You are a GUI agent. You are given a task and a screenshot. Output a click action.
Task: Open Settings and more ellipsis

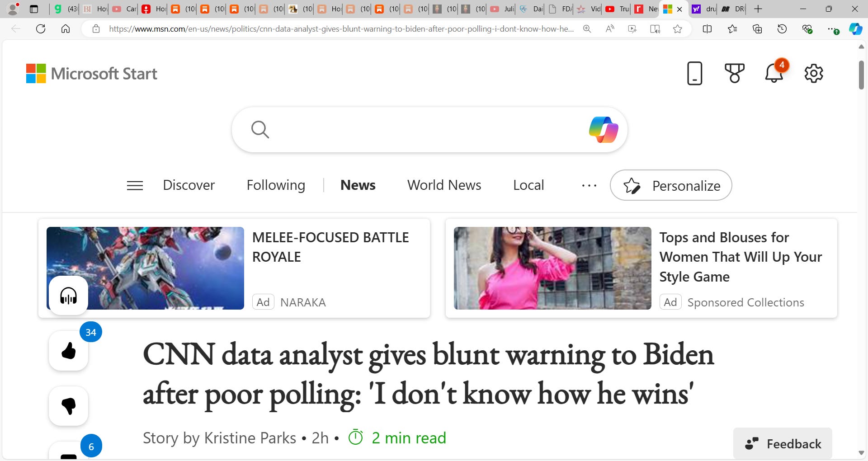[x=832, y=29]
